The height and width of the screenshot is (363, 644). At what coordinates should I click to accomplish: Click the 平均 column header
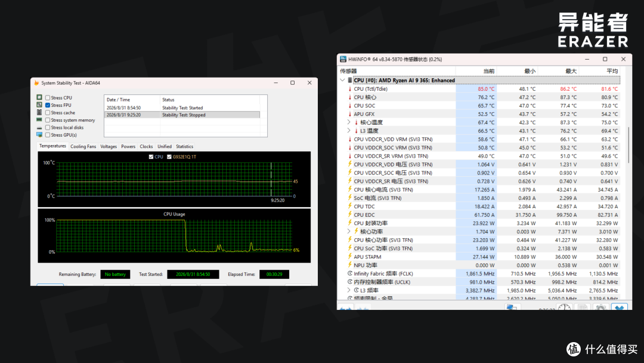pyautogui.click(x=600, y=71)
